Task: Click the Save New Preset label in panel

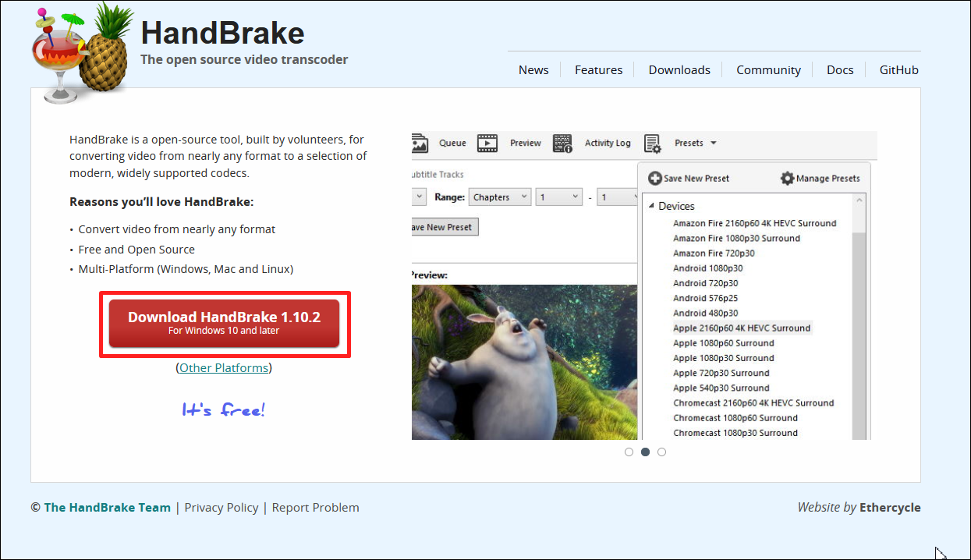Action: pos(696,179)
